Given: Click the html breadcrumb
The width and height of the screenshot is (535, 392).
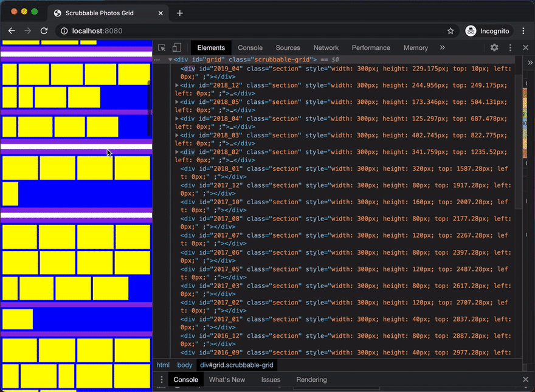Looking at the screenshot, I should (163, 365).
